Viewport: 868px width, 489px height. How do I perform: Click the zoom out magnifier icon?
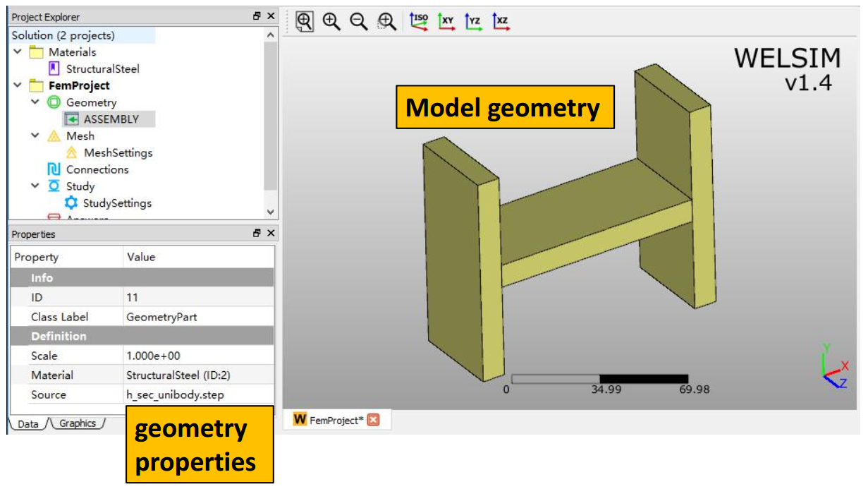(359, 21)
